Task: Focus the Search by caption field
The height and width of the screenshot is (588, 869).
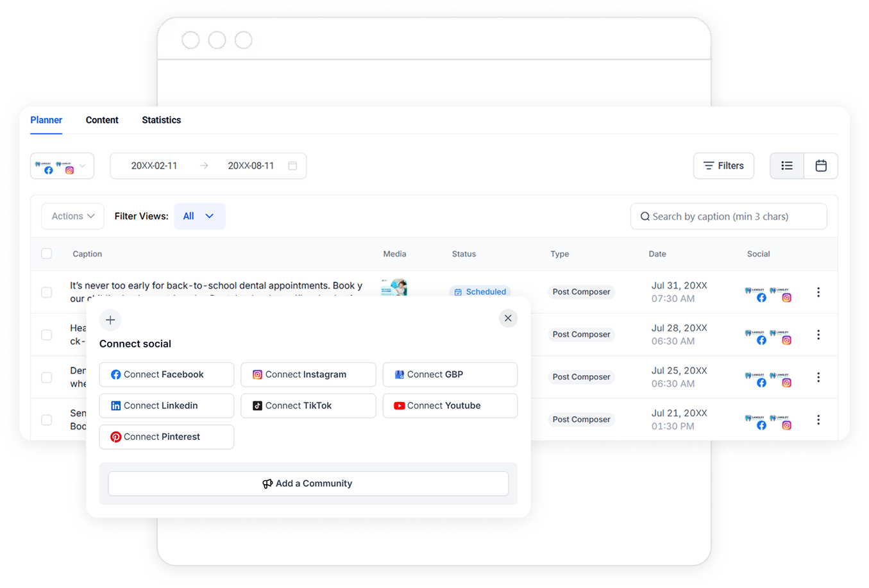Action: tap(729, 217)
